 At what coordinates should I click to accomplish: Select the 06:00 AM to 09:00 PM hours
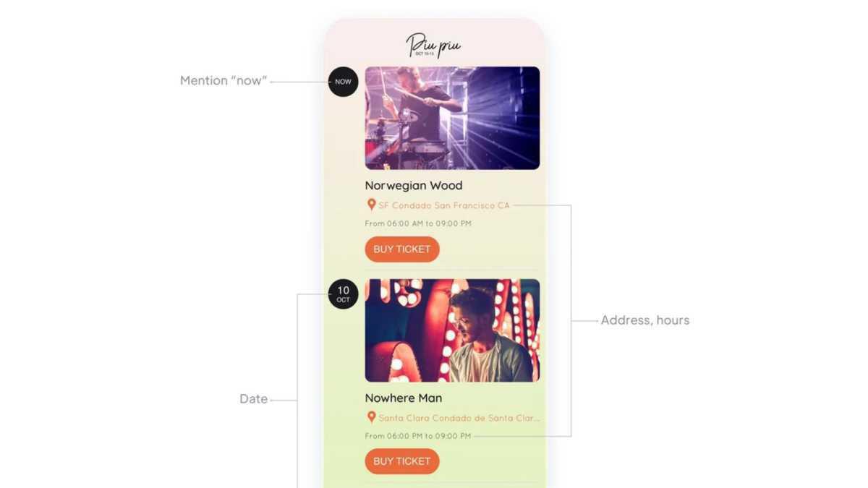click(x=418, y=223)
